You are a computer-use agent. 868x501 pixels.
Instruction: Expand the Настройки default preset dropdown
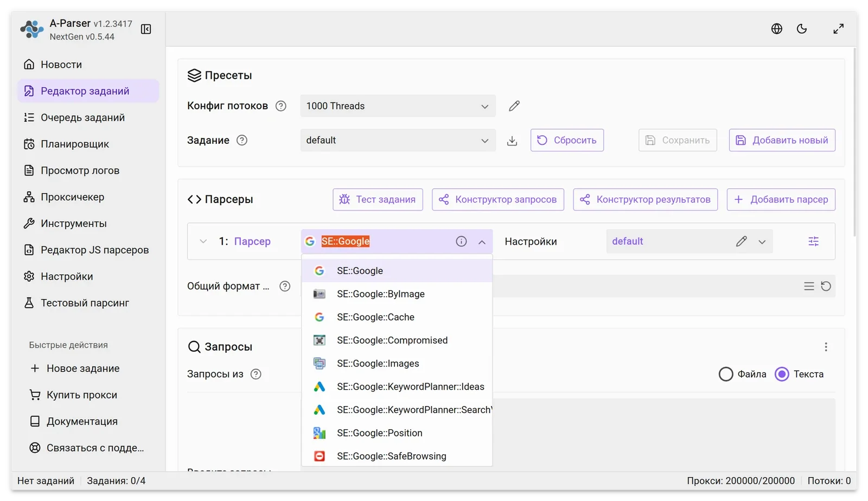pyautogui.click(x=762, y=242)
